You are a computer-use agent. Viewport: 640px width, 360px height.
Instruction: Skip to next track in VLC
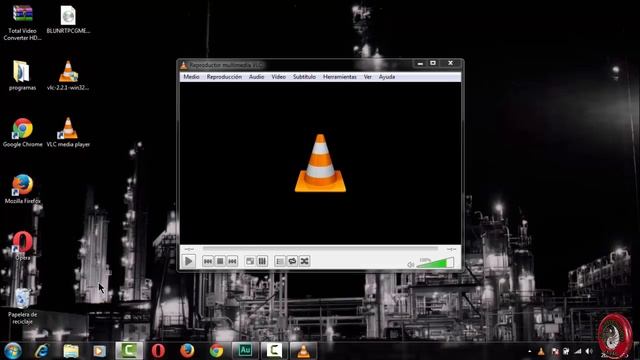click(x=232, y=261)
